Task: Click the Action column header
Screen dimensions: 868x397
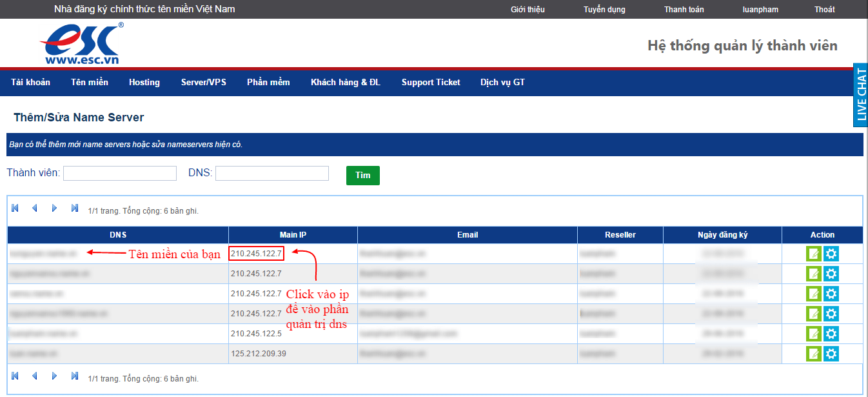Action: click(x=822, y=235)
